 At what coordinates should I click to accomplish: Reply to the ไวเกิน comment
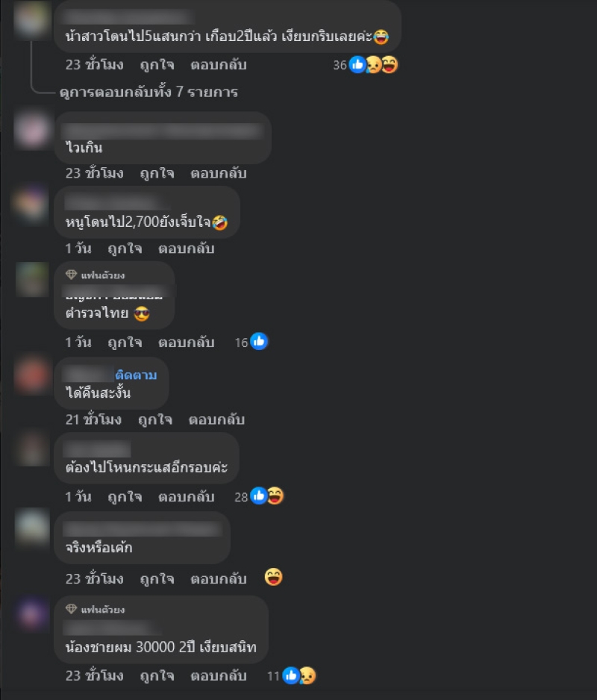(219, 173)
